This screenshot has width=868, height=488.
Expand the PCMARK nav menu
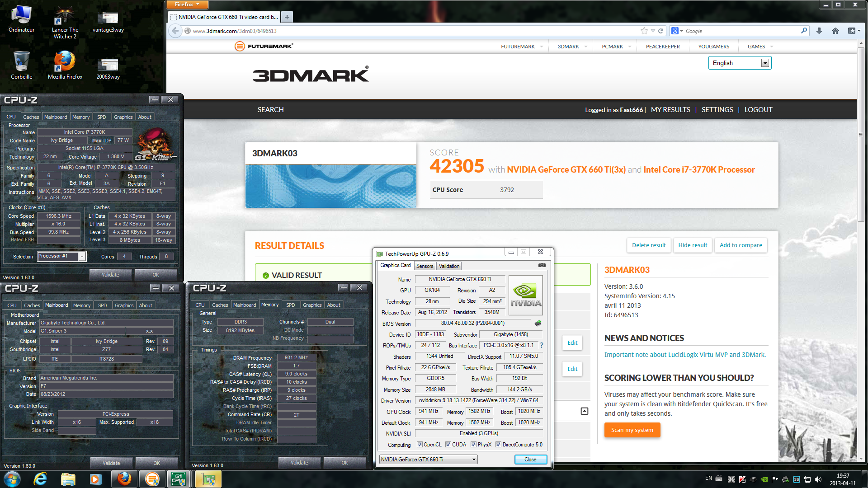[x=616, y=47]
